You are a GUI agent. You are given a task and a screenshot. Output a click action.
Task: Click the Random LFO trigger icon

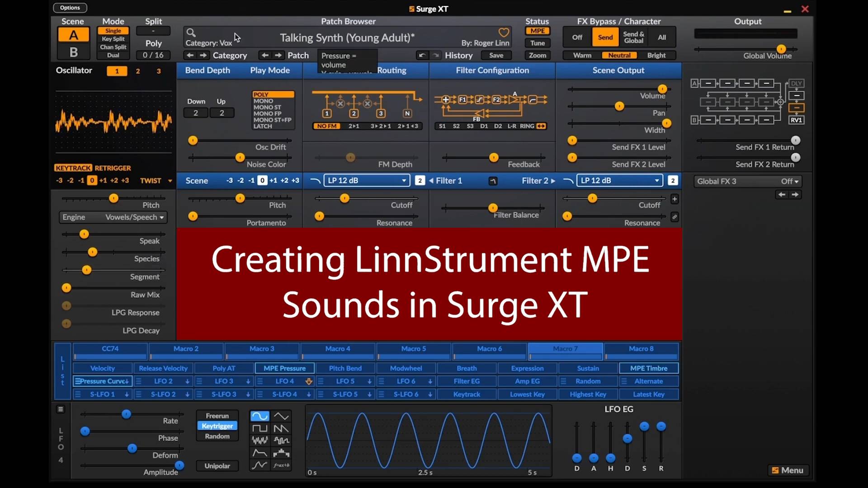(x=217, y=436)
